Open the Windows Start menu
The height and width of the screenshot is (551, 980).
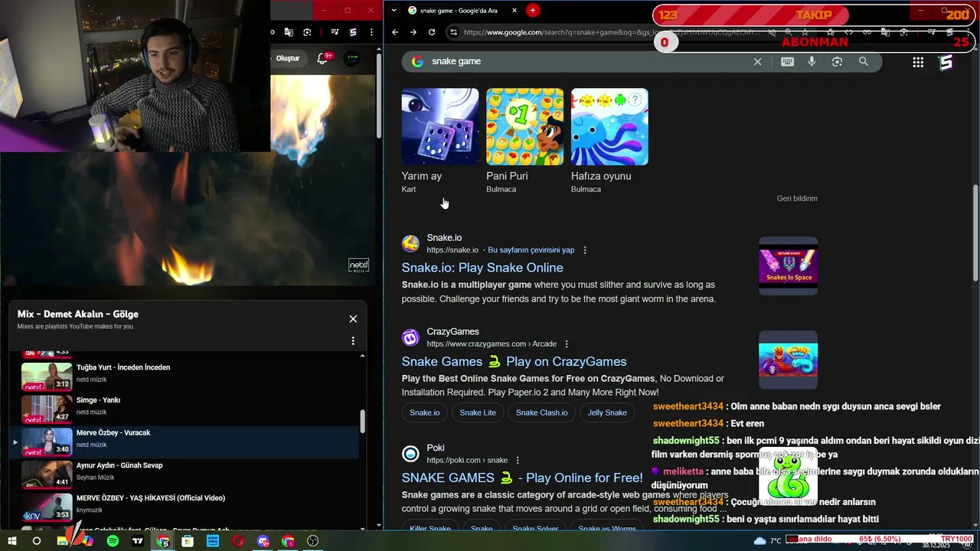coord(12,541)
